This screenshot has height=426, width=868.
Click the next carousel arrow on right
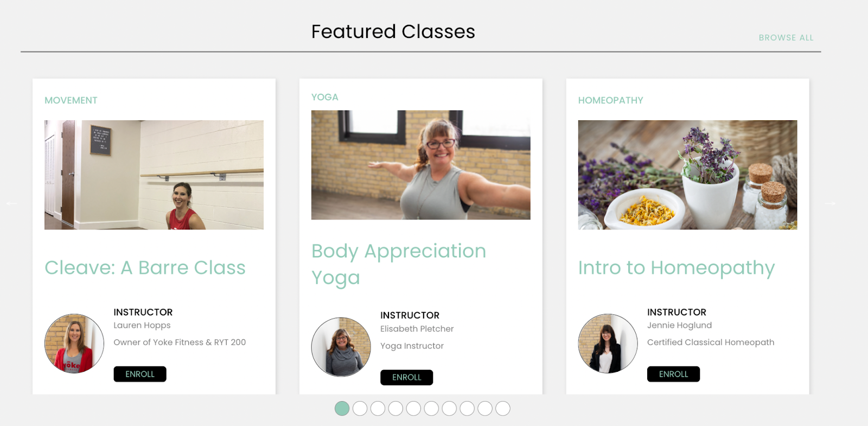(830, 203)
